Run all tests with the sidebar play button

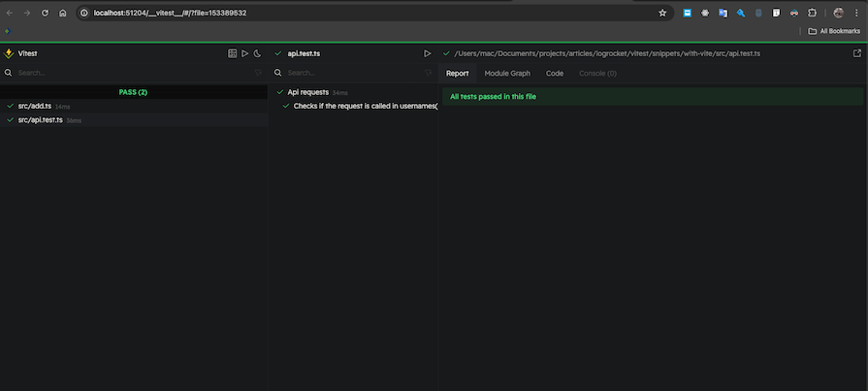coord(244,53)
